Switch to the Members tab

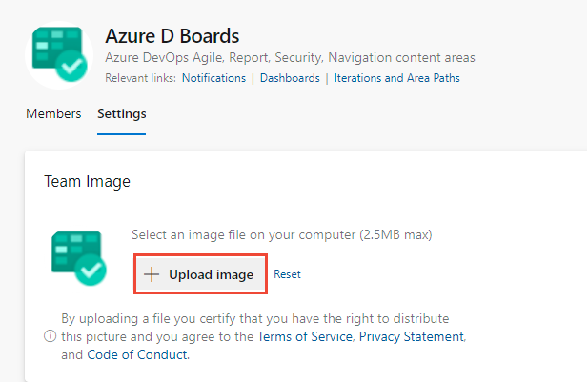click(x=53, y=113)
